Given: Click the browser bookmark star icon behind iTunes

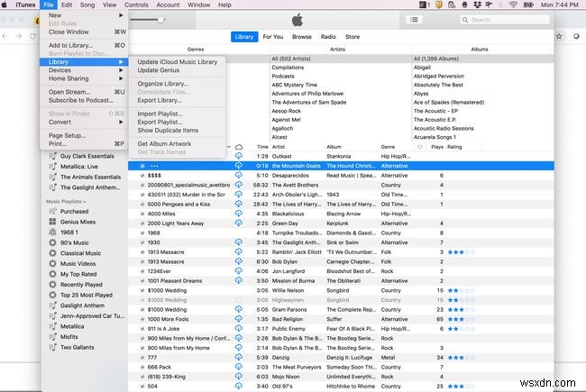Looking at the screenshot, I should tap(559, 36).
